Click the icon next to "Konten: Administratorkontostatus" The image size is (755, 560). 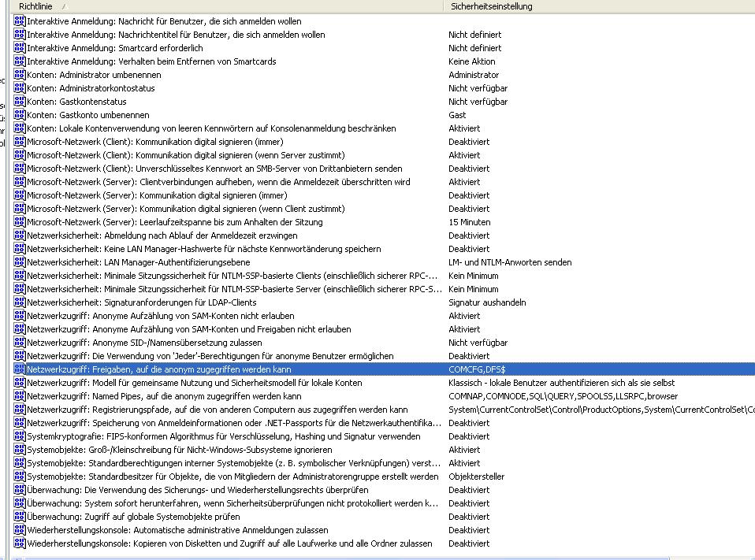tap(19, 88)
